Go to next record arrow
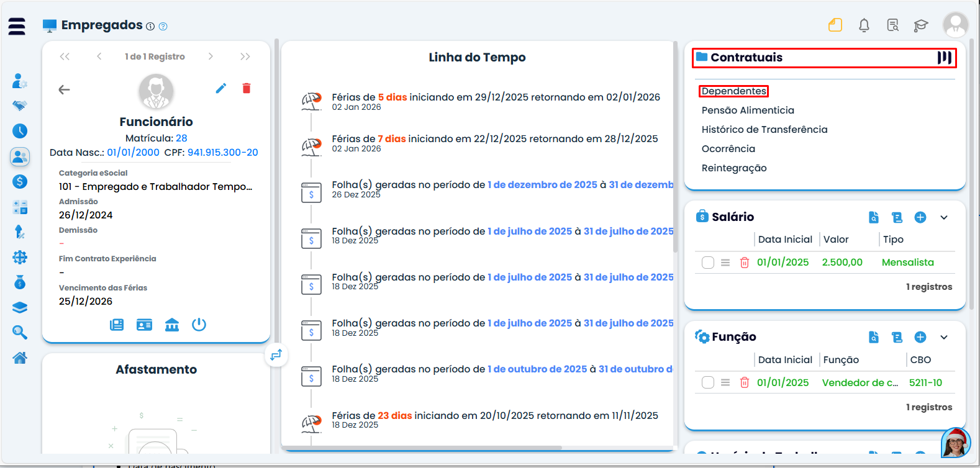Image resolution: width=980 pixels, height=468 pixels. point(211,56)
